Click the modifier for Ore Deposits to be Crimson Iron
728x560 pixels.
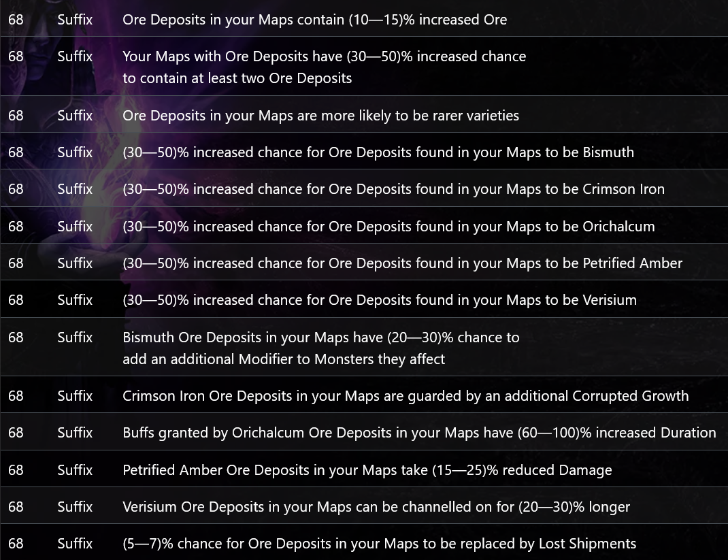coord(394,189)
